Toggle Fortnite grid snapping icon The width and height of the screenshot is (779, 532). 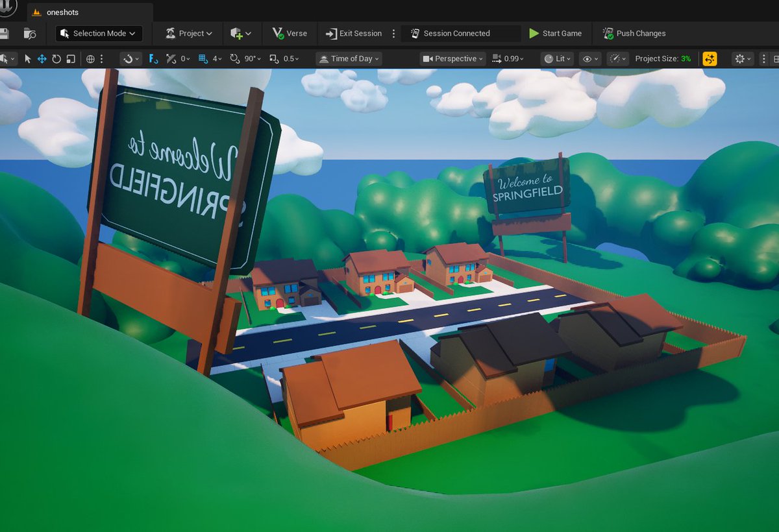click(154, 58)
